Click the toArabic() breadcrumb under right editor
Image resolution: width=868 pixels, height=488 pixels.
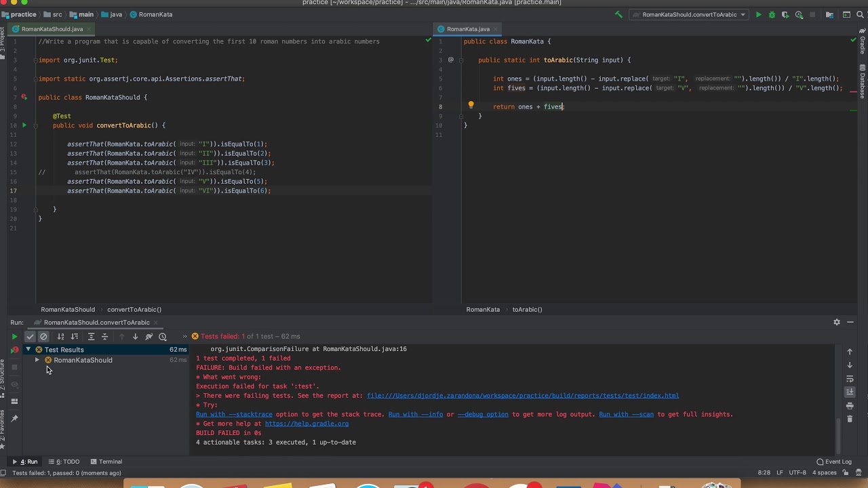(527, 310)
